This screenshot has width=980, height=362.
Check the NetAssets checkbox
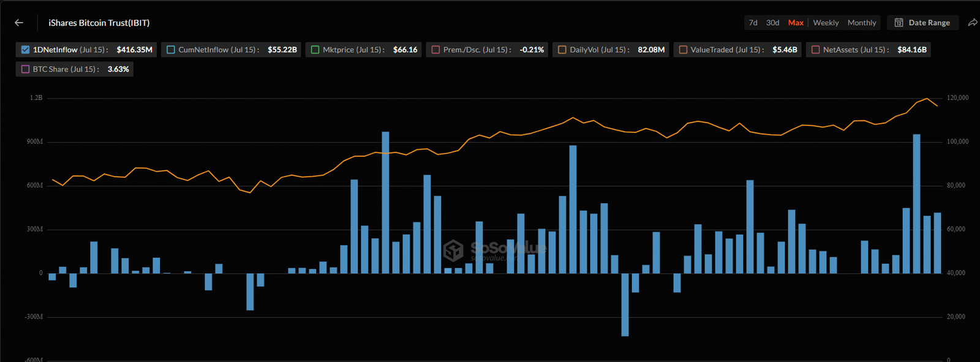(x=815, y=50)
